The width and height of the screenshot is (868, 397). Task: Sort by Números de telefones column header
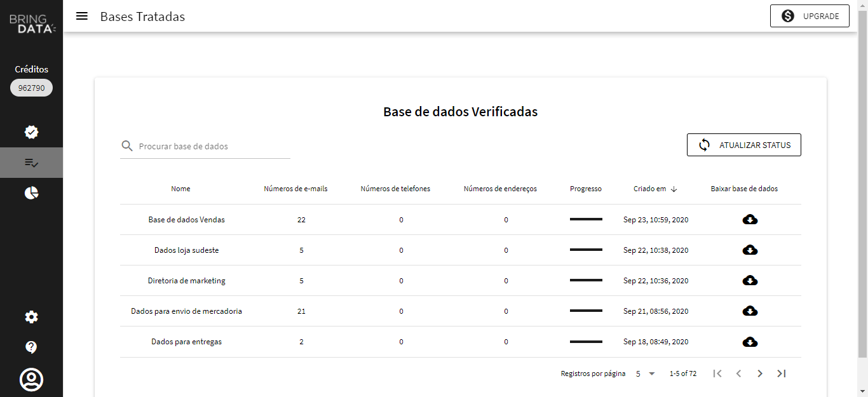click(x=395, y=189)
